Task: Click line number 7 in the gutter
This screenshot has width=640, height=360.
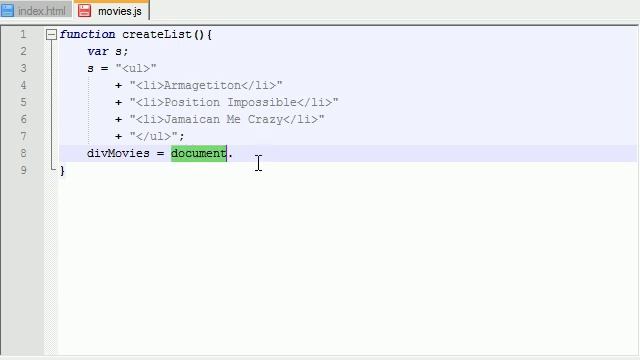Action: coord(23,136)
